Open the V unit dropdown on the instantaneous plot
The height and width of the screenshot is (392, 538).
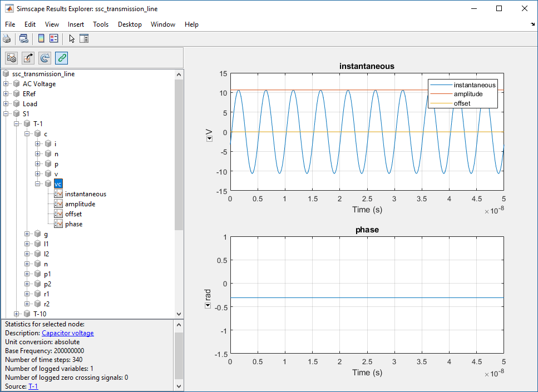pyautogui.click(x=209, y=139)
